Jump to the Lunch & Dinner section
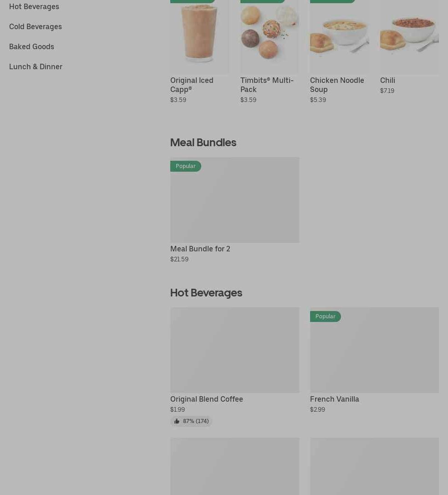Image resolution: width=448 pixels, height=495 pixels. click(x=36, y=66)
